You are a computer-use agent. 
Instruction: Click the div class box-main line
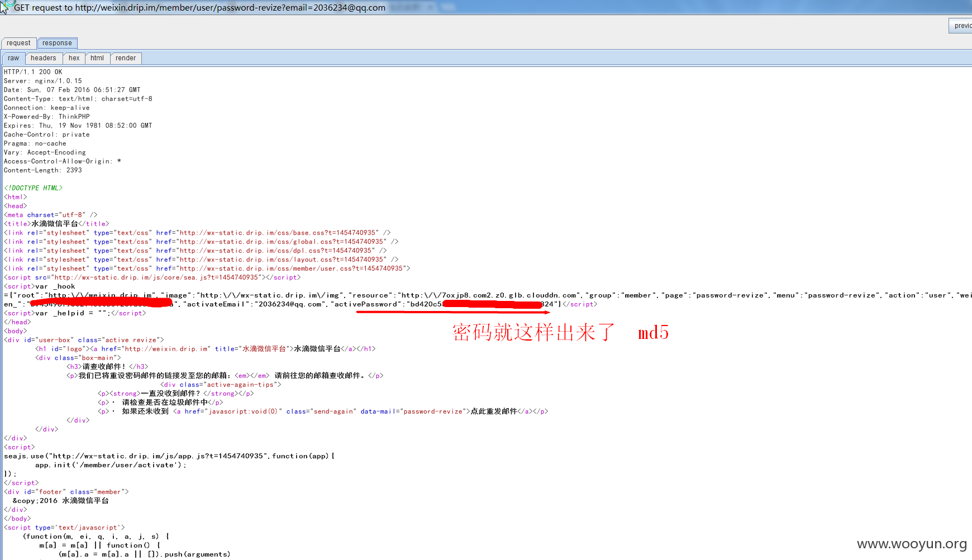[x=78, y=358]
